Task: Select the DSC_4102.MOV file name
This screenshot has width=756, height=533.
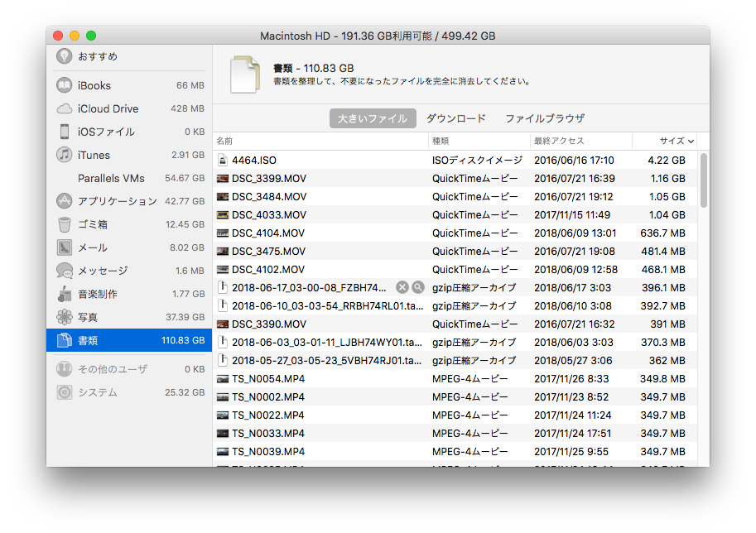Action: [268, 269]
